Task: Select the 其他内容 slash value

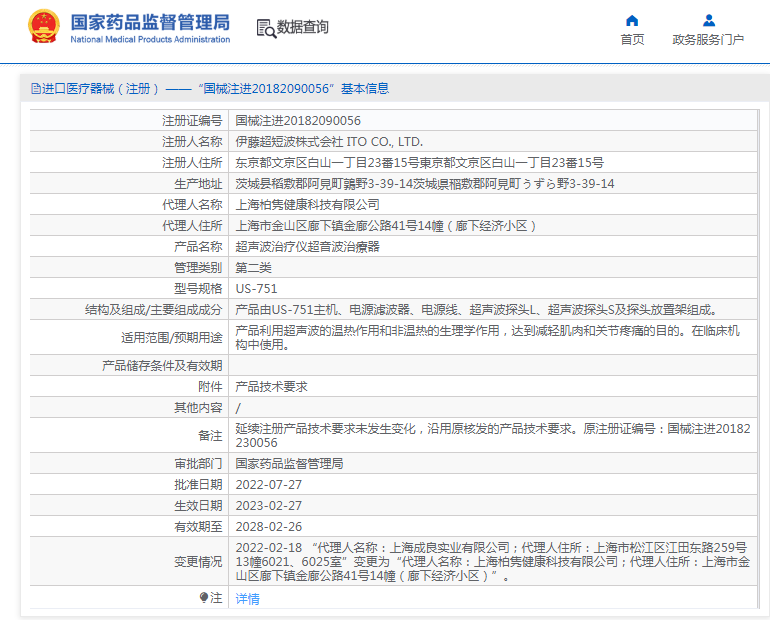Action: click(x=238, y=408)
